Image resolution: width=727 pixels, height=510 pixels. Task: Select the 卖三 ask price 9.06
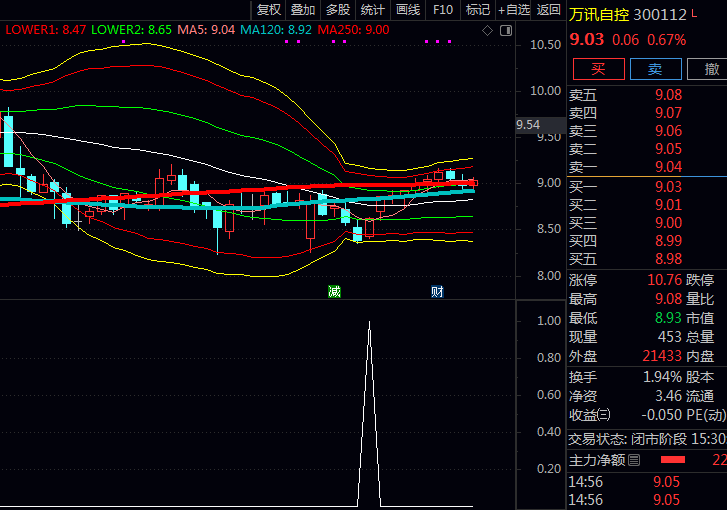click(668, 131)
